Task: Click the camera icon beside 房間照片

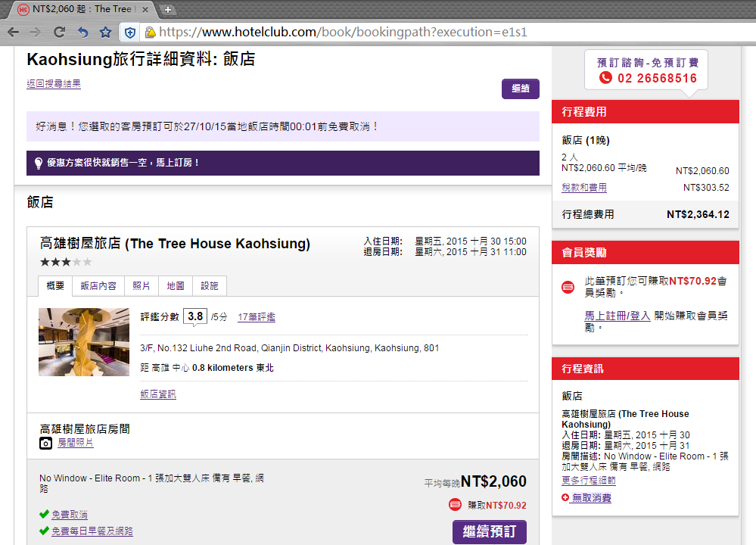Action: [x=46, y=444]
